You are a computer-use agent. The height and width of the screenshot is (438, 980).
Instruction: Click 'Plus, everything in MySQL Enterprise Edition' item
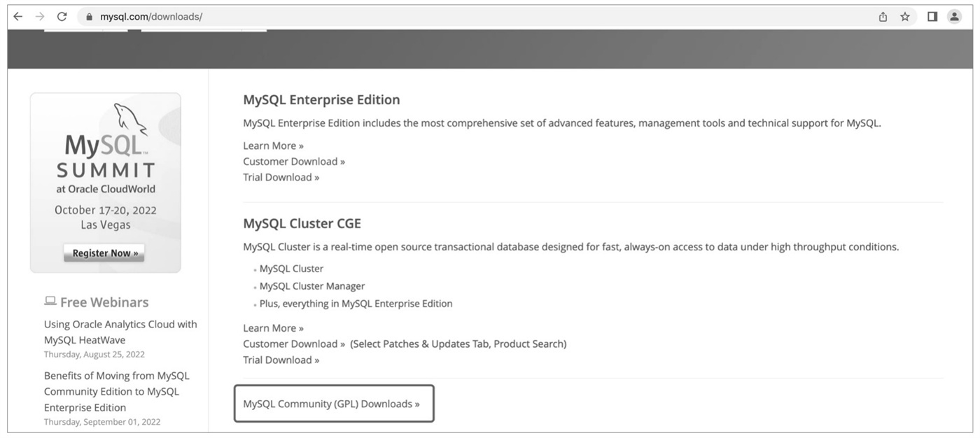click(x=356, y=304)
